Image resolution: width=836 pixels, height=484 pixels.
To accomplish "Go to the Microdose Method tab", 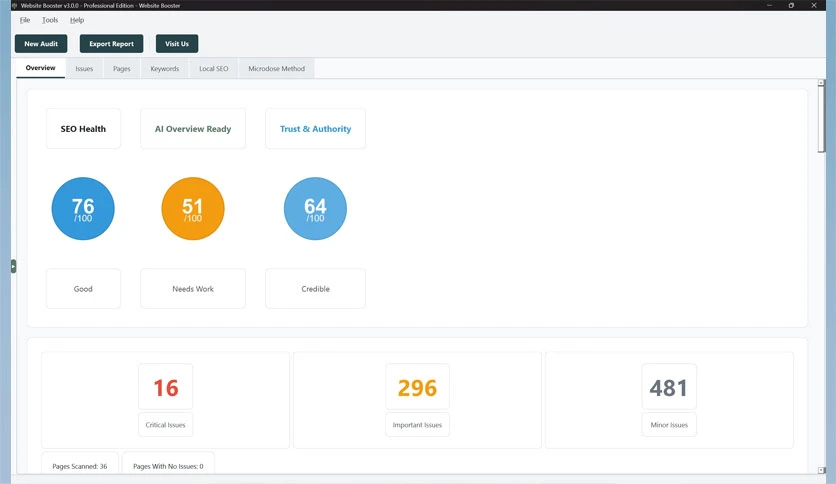I will pyautogui.click(x=277, y=69).
